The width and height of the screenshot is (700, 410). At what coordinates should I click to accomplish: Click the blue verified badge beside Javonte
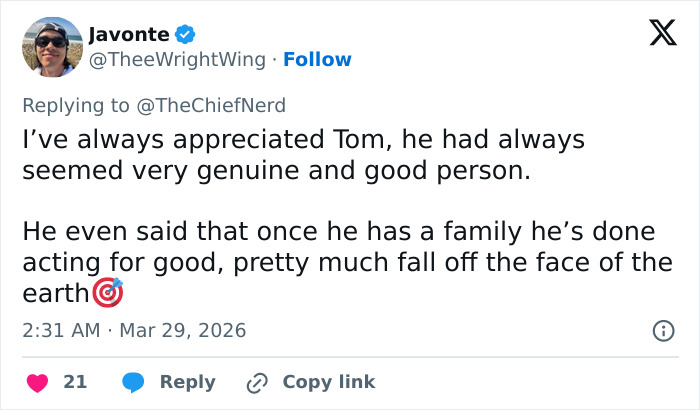[186, 34]
